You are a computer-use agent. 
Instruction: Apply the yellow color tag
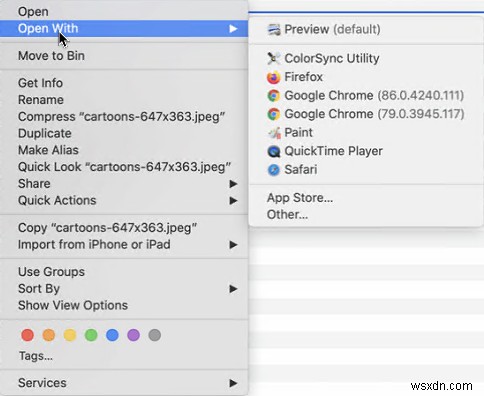70,335
